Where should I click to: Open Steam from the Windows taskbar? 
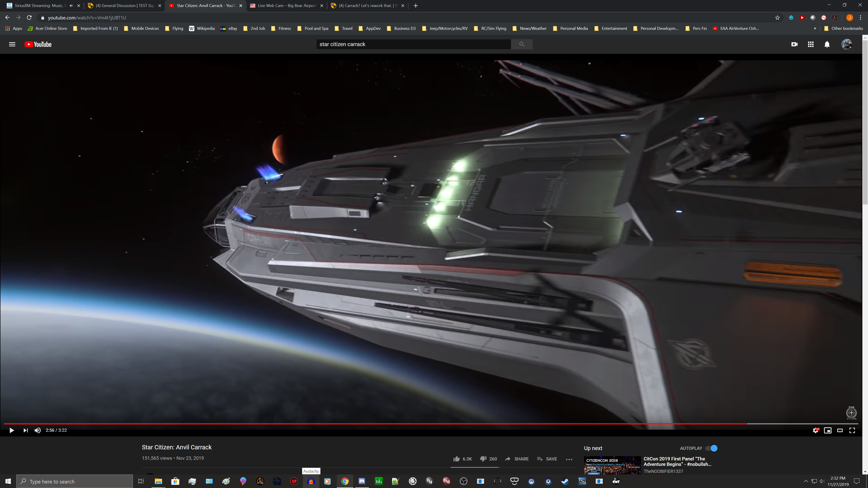(565, 481)
